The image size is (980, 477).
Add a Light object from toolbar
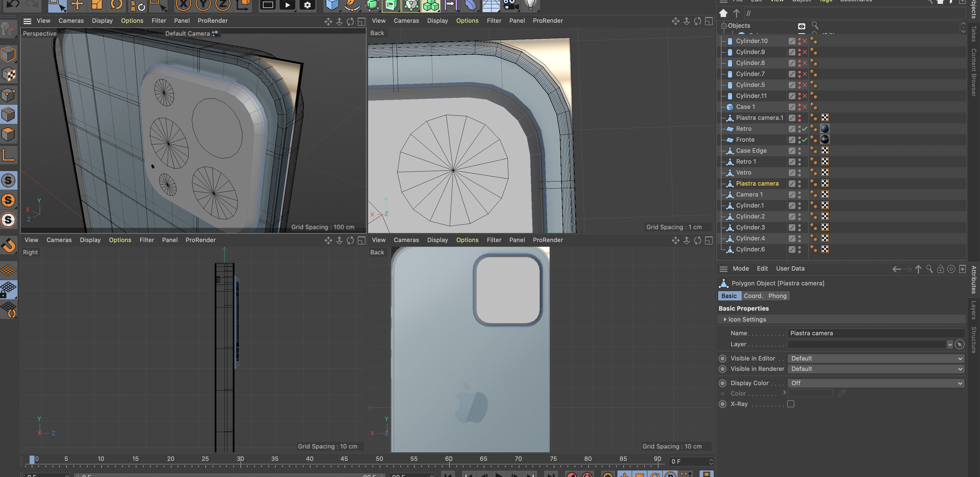point(531,5)
